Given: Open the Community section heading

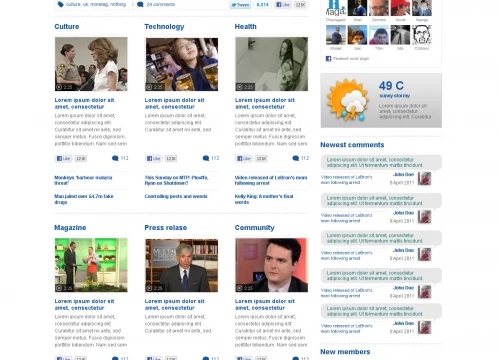Looking at the screenshot, I should [x=255, y=228].
